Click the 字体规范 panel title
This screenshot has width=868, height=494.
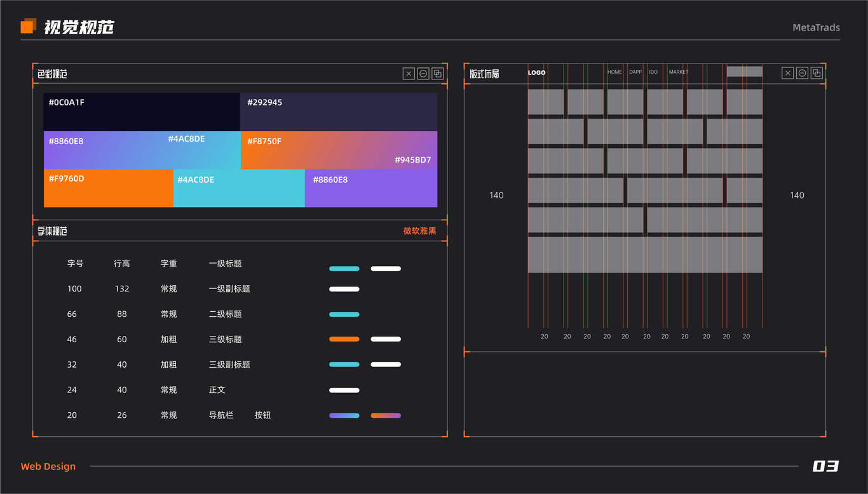tap(52, 231)
